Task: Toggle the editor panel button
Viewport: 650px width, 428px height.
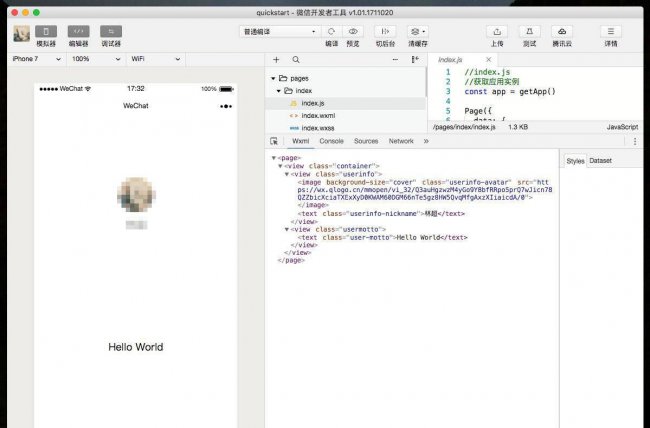Action: (x=78, y=32)
